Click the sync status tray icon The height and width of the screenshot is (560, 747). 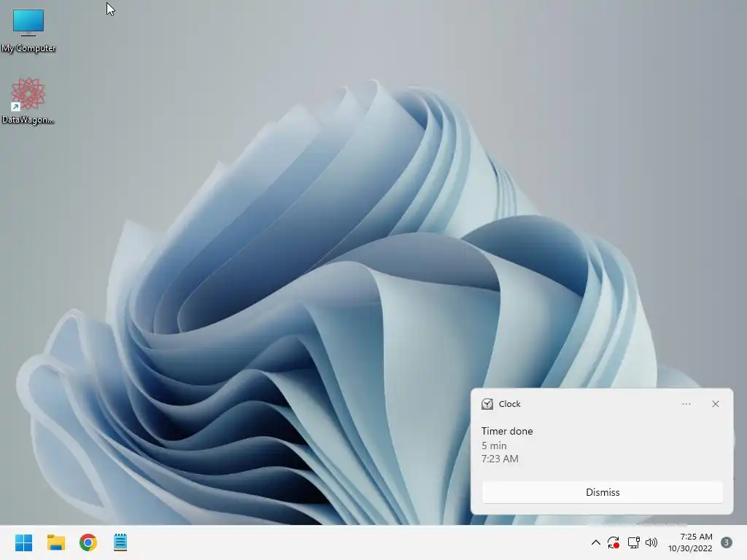point(613,542)
